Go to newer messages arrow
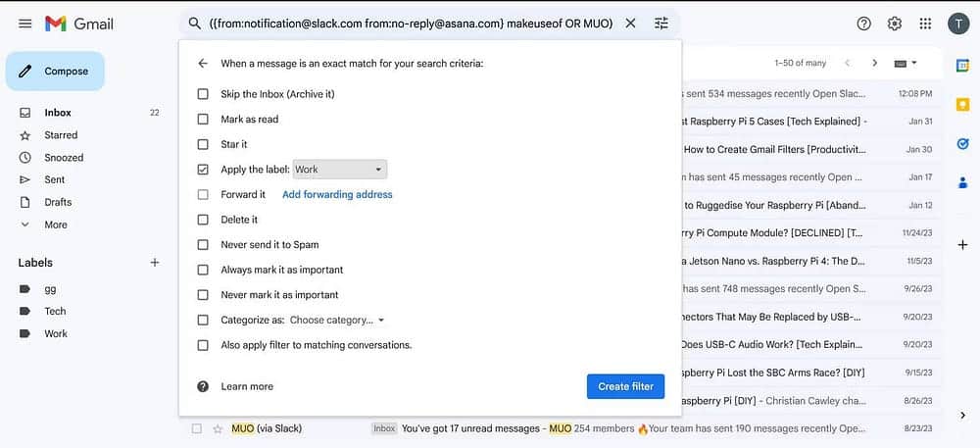980x448 pixels. tap(848, 63)
